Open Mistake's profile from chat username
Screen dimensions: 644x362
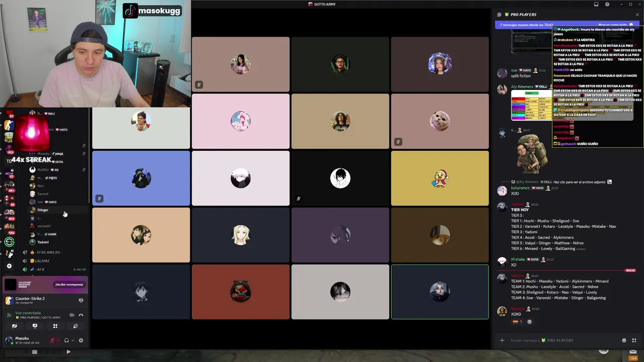(518, 259)
